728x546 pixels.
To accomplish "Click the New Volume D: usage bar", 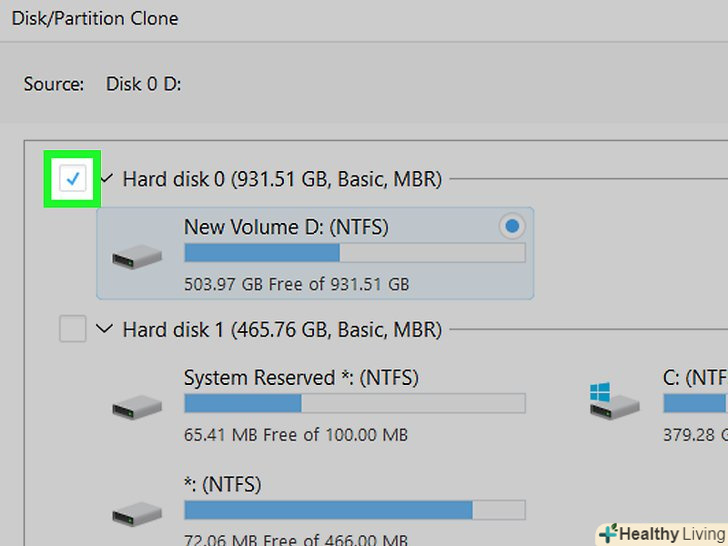I will (x=354, y=253).
